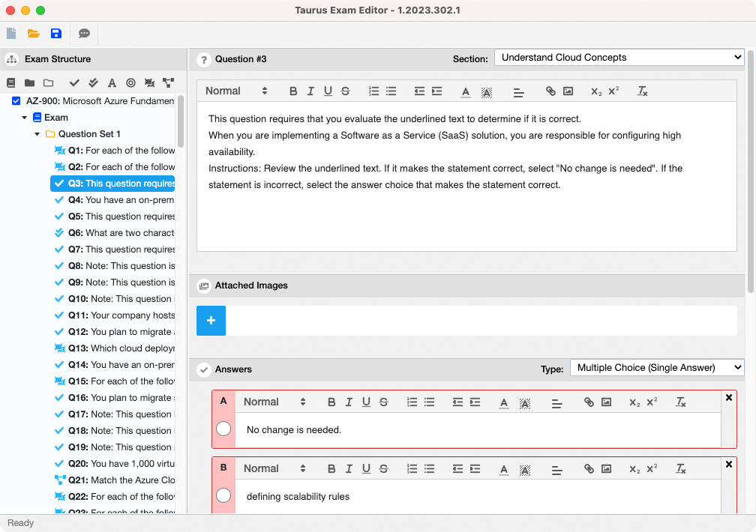Viewport: 756px width, 532px height.
Task: Collapse the Question Set 1 folder
Action: [x=37, y=134]
